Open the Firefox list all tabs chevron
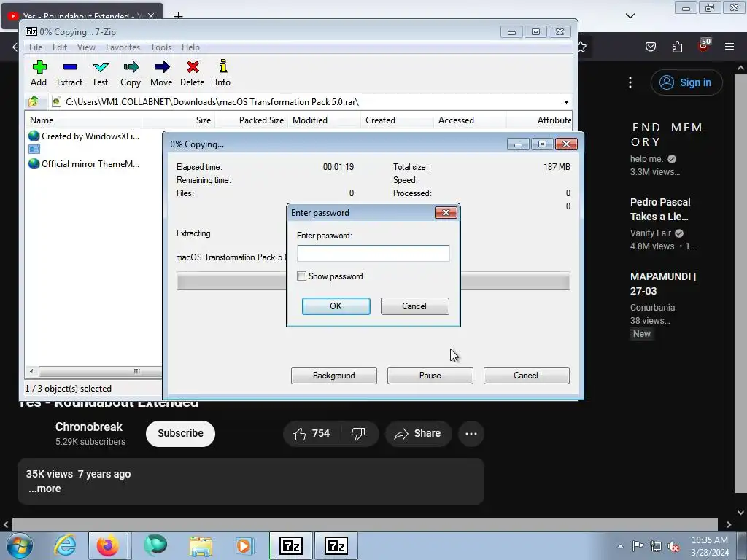The image size is (747, 560). click(x=630, y=16)
